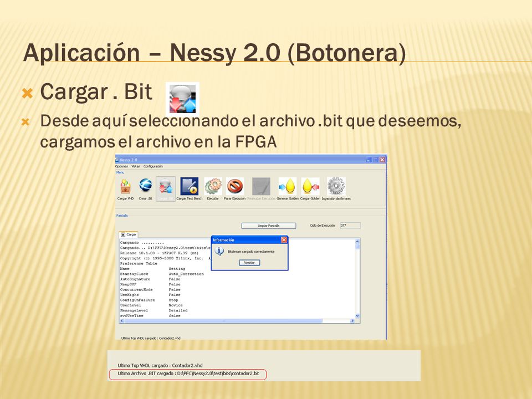Click the vertical scrollbar down arrow

357,315
